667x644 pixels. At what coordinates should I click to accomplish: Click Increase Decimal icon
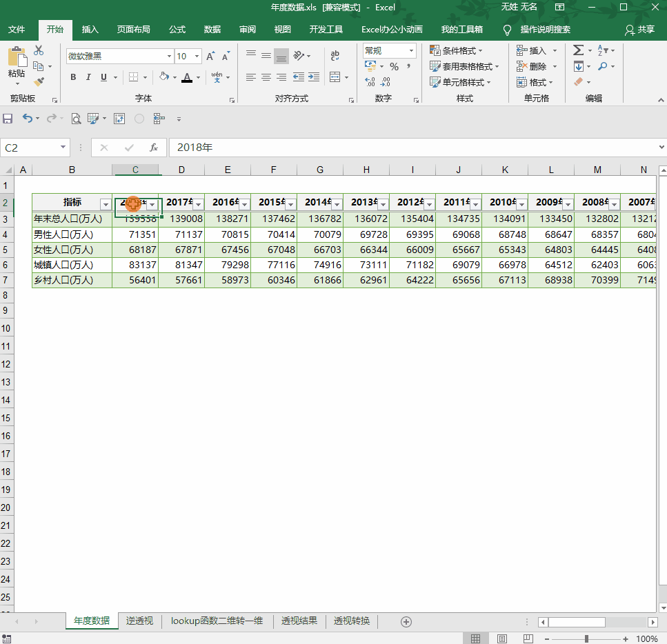370,81
